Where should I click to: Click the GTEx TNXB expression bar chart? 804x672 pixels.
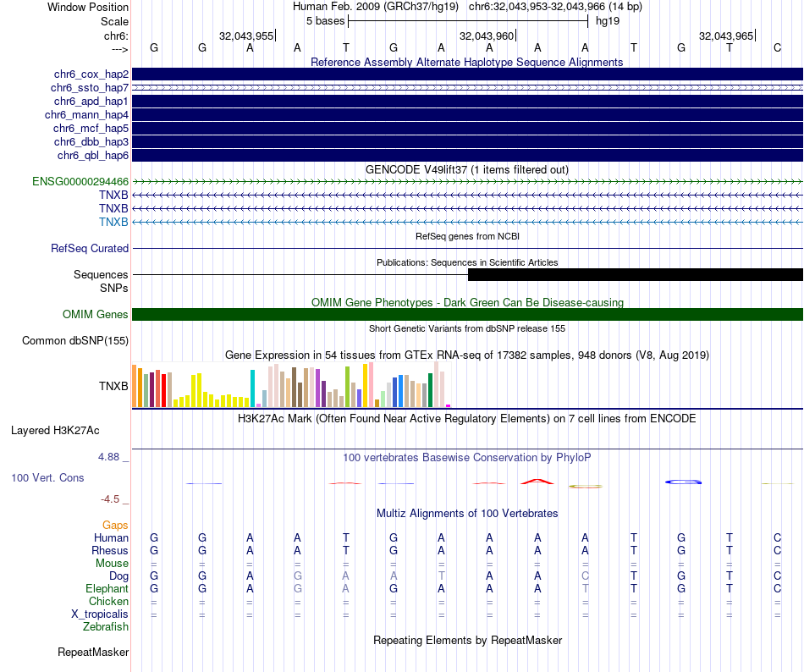291,385
